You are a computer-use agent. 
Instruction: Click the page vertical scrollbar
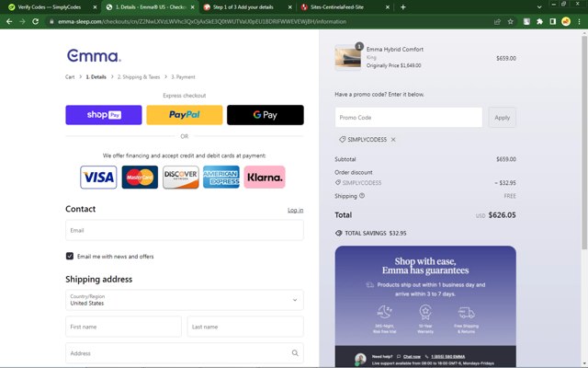point(584,143)
